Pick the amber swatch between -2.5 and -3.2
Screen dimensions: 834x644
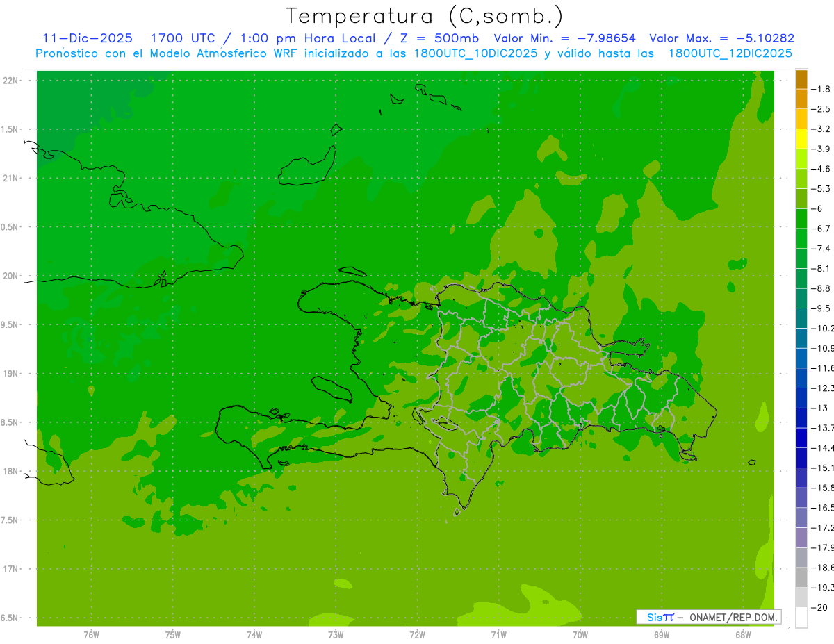point(801,119)
